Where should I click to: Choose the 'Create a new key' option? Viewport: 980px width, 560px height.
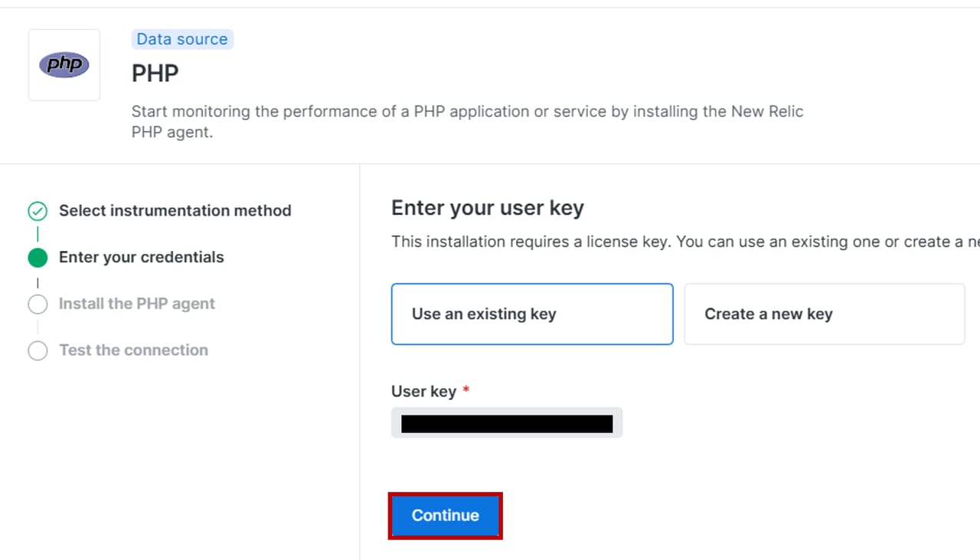824,314
